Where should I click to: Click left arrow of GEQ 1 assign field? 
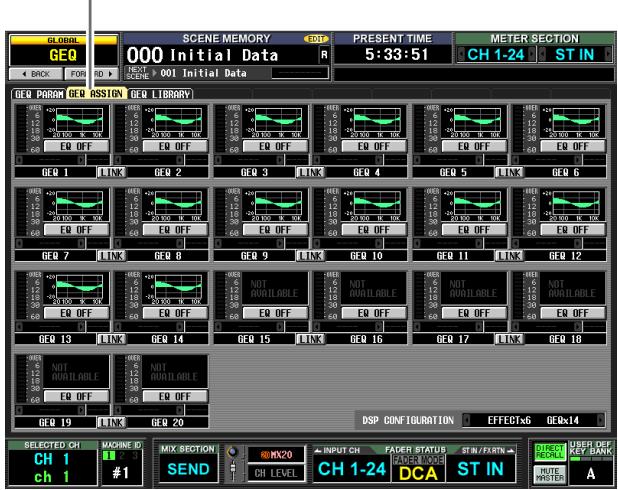[x=19, y=160]
